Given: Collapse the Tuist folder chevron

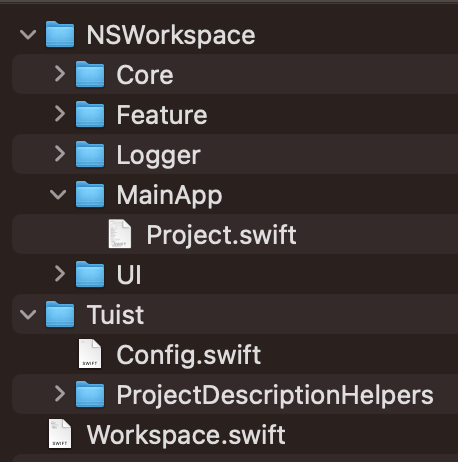Looking at the screenshot, I should [28, 314].
